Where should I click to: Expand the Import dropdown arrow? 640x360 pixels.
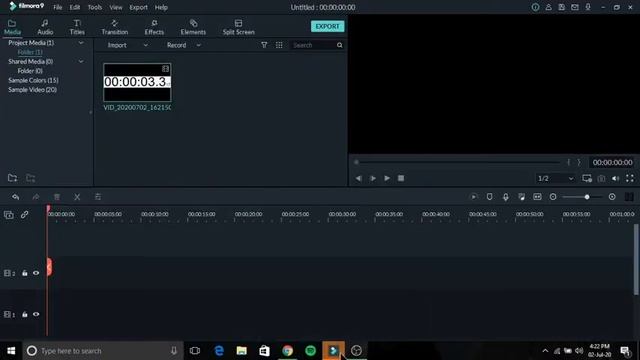146,45
